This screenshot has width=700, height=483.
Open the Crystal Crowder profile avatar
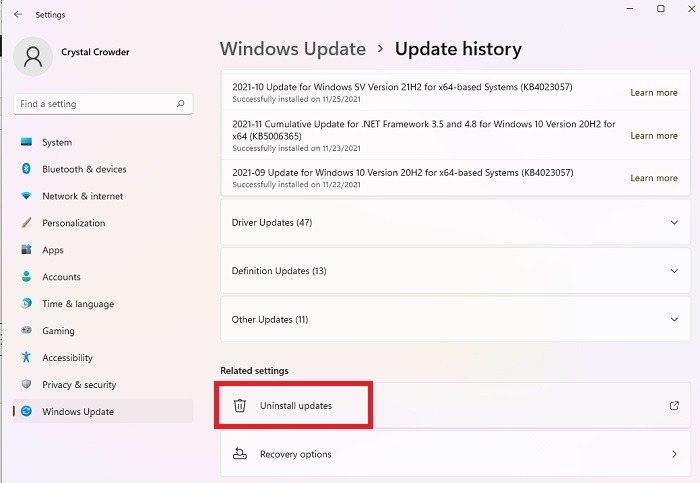click(x=33, y=57)
